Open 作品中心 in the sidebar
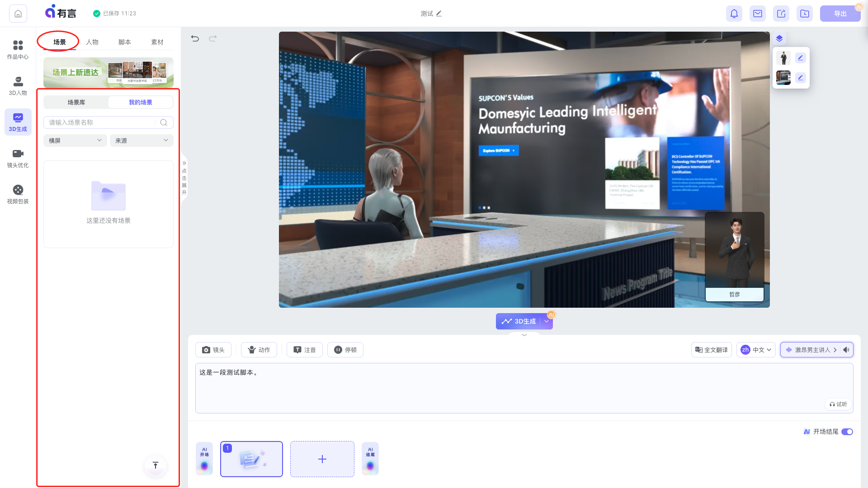 pos(18,50)
